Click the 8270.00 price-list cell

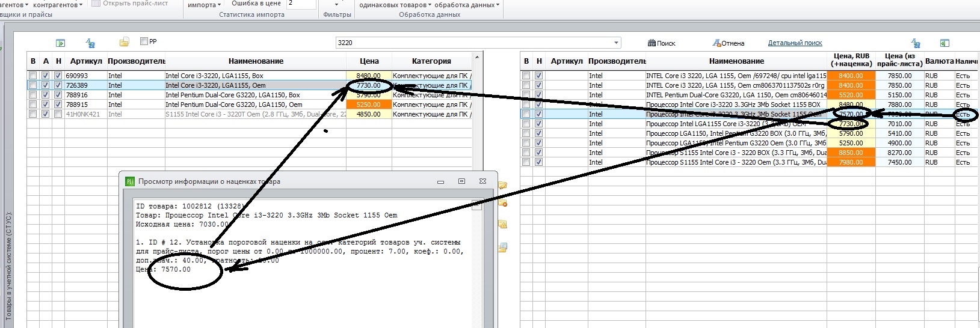click(899, 153)
